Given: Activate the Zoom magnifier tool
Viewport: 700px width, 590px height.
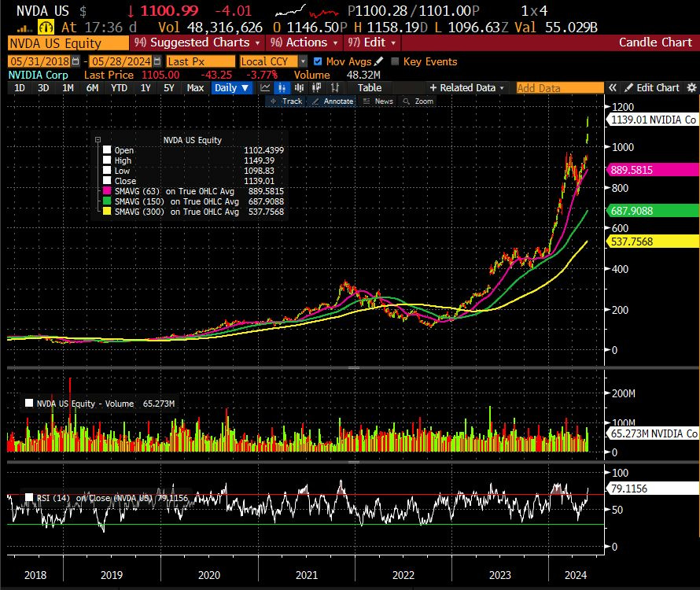Looking at the screenshot, I should click(418, 101).
